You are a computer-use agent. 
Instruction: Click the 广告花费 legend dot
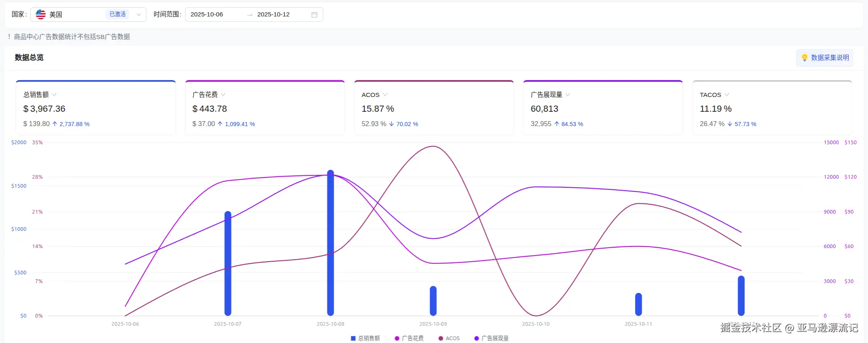click(397, 338)
